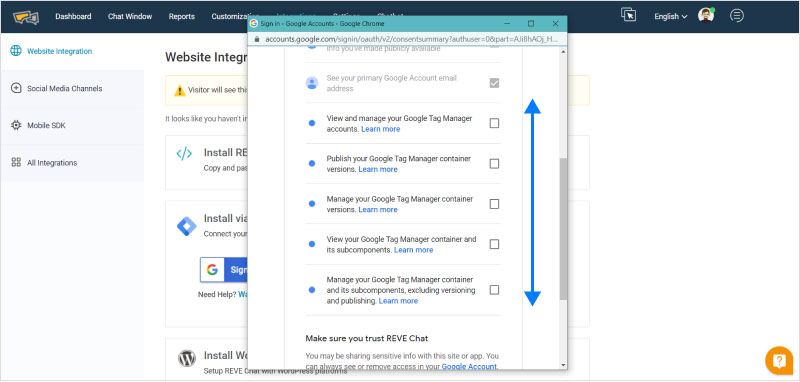Image resolution: width=800 pixels, height=382 pixels.
Task: Open the Google Account link
Action: (469, 366)
